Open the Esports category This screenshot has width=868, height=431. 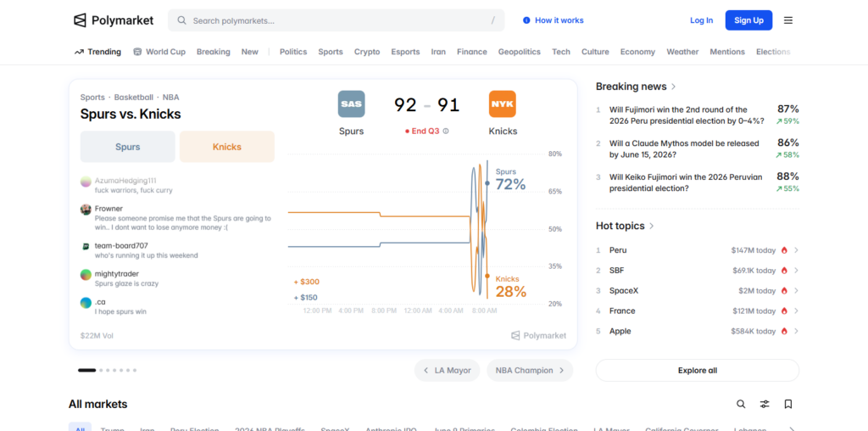[x=405, y=52]
